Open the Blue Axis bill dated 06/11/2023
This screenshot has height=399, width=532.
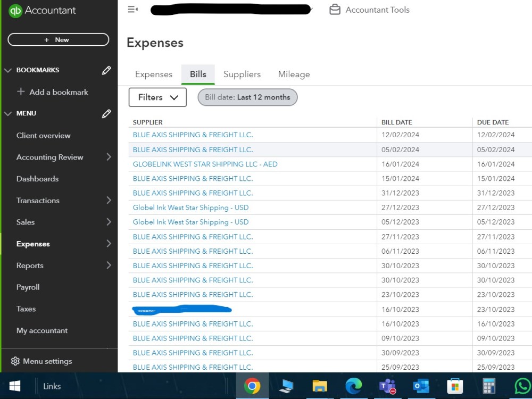[x=193, y=252]
